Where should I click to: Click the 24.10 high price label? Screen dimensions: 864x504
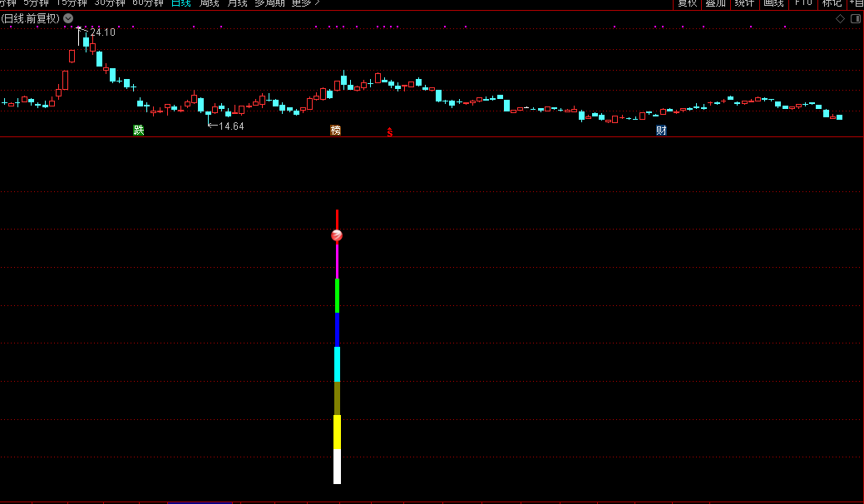click(x=102, y=32)
